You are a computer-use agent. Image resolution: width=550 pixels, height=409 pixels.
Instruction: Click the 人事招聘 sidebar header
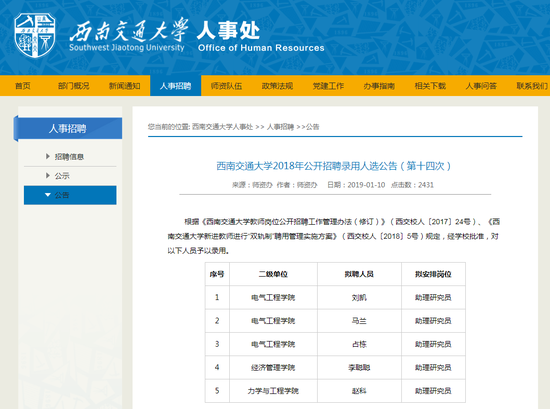click(x=68, y=128)
